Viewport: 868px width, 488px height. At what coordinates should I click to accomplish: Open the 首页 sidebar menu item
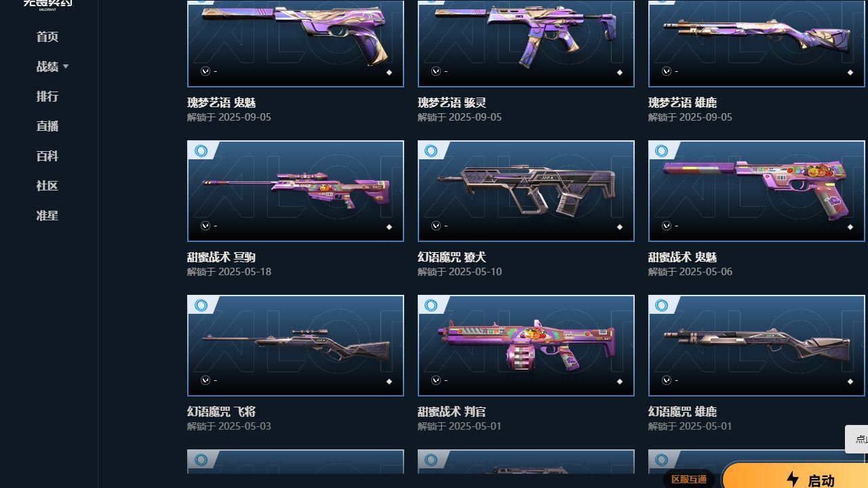47,37
